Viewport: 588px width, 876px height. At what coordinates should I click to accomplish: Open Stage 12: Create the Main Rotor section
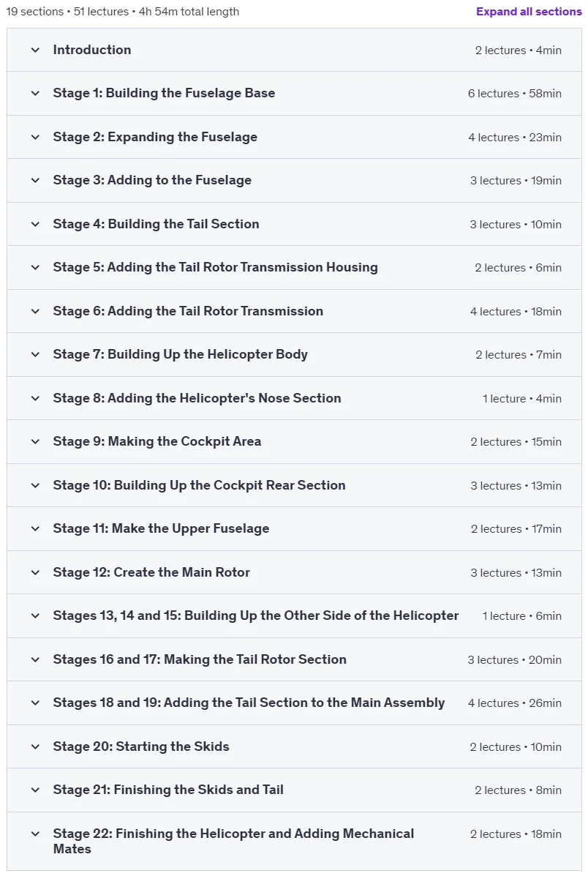point(294,572)
